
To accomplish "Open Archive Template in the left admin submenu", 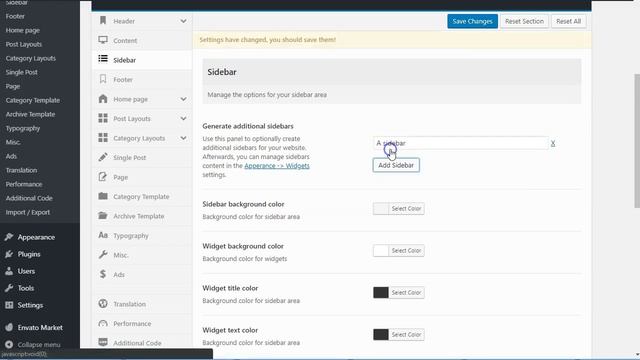I will [30, 114].
